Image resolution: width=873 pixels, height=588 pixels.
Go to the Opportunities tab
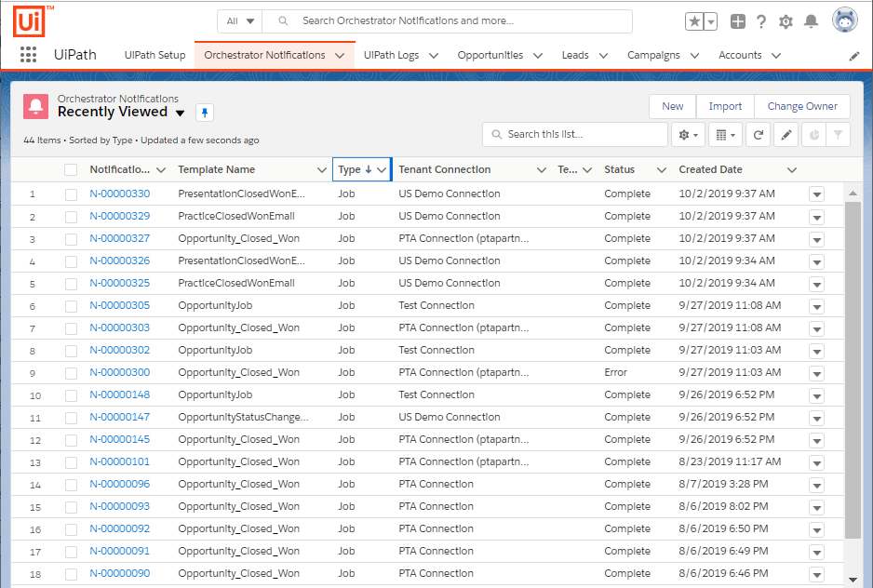click(490, 55)
